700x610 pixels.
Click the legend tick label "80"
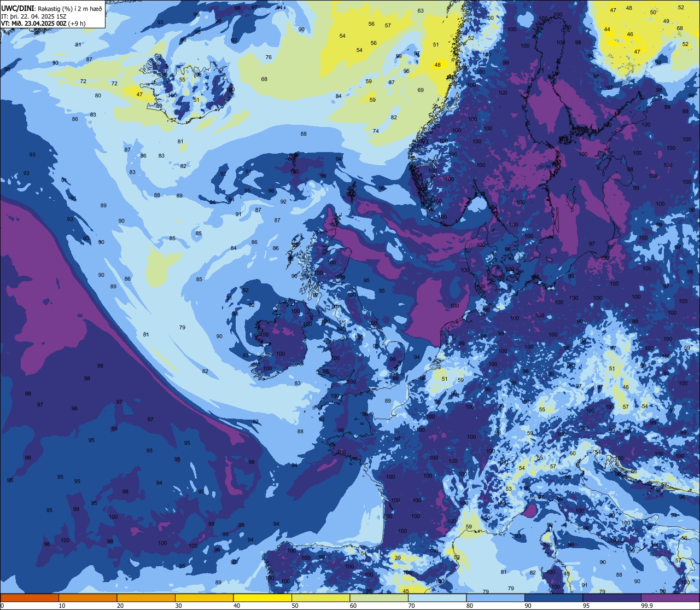tap(470, 606)
